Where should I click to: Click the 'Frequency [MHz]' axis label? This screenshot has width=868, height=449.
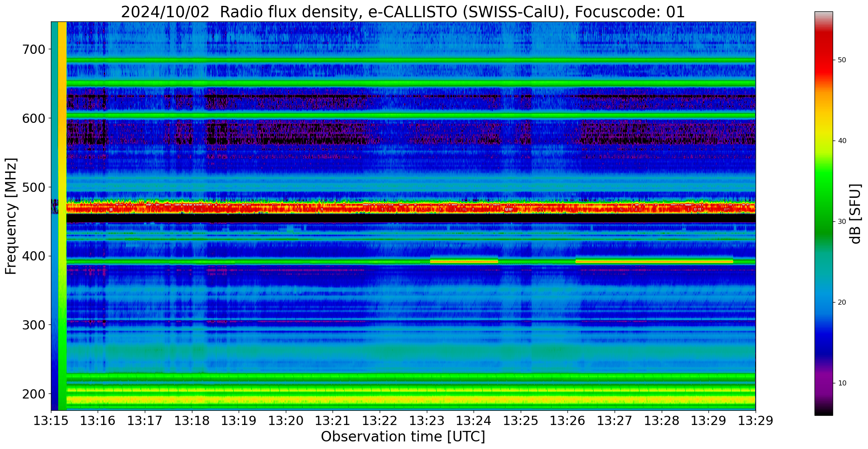(11, 216)
